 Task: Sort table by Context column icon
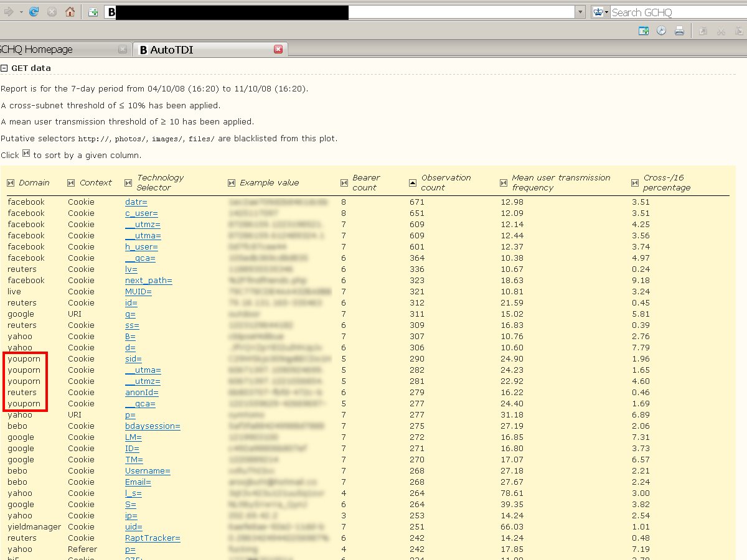(x=71, y=183)
